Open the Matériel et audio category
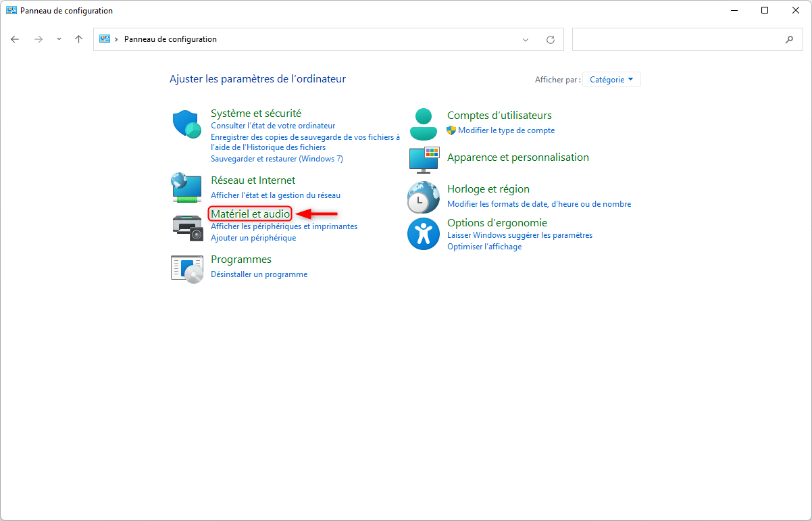Screen dimensions: 812x521 click(251, 214)
